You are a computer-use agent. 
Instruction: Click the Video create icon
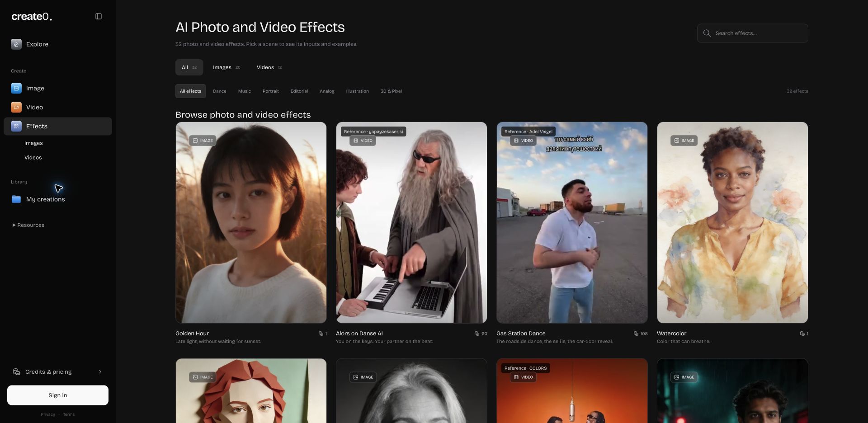click(16, 107)
